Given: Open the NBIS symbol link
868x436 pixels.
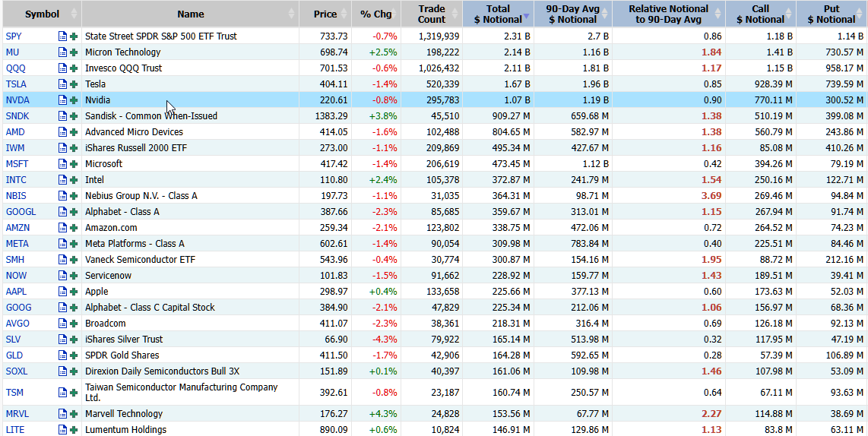Looking at the screenshot, I should pos(16,196).
